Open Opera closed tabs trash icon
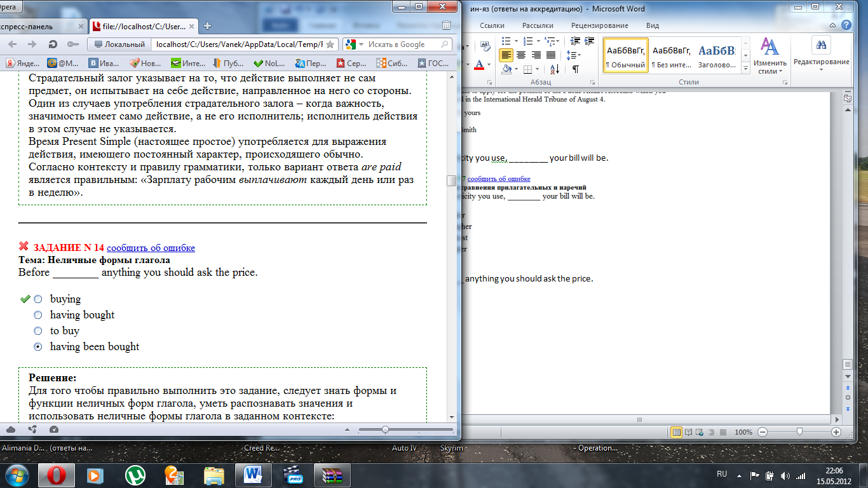 (447, 26)
